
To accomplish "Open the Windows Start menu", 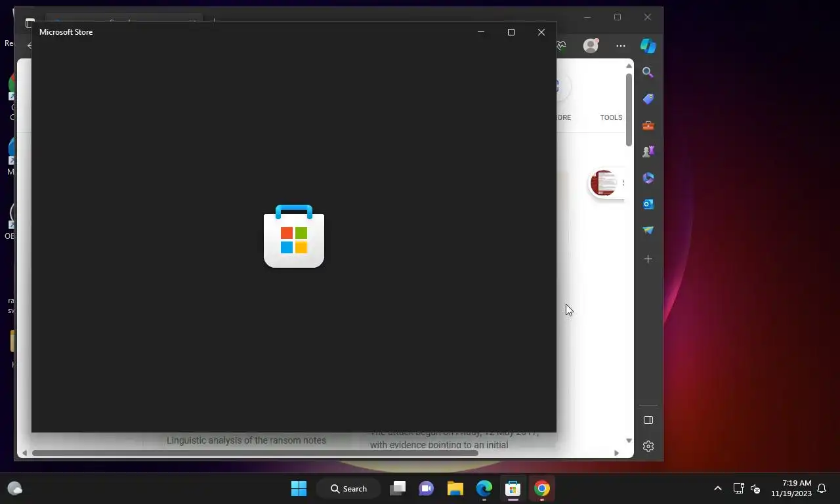I will click(299, 488).
